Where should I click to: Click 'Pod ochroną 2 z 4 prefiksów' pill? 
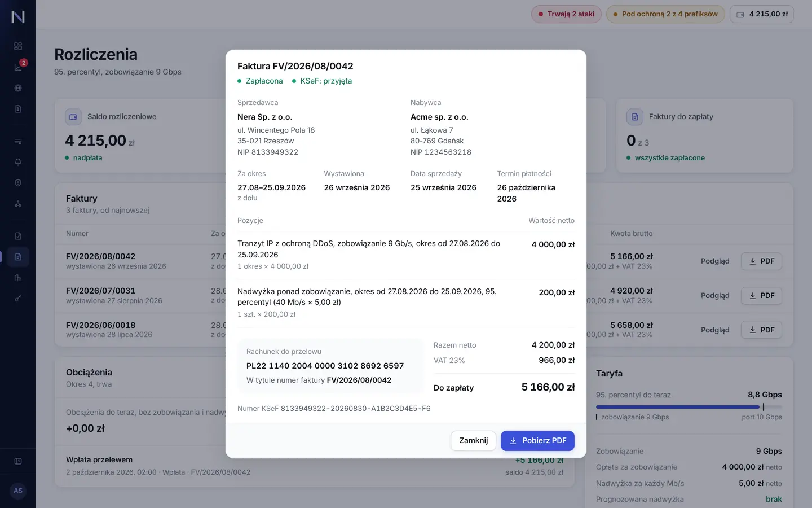(x=665, y=14)
